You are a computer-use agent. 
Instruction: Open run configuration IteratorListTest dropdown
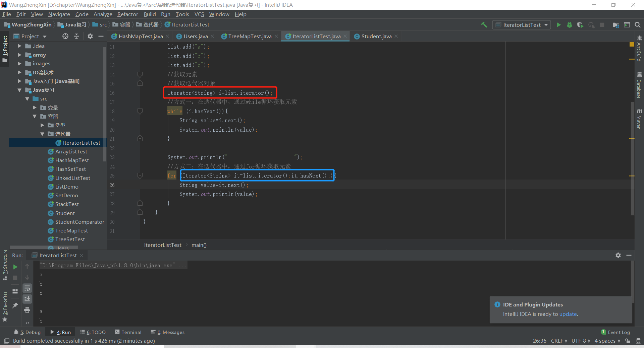(522, 25)
